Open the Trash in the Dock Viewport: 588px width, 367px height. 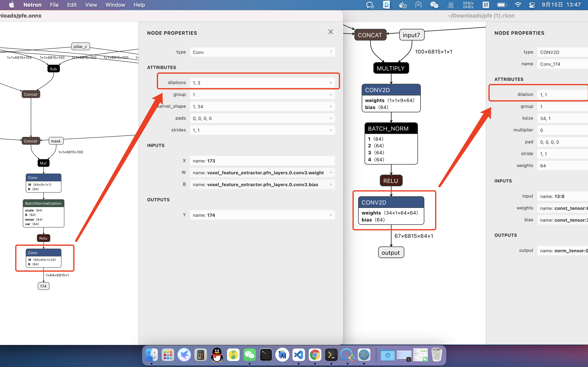437,355
